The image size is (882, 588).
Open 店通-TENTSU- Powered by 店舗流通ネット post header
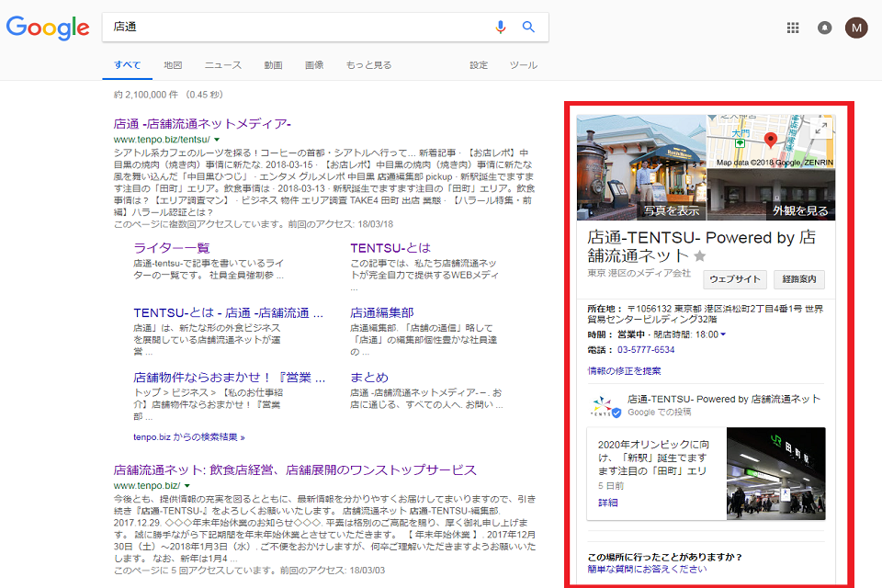coord(724,399)
